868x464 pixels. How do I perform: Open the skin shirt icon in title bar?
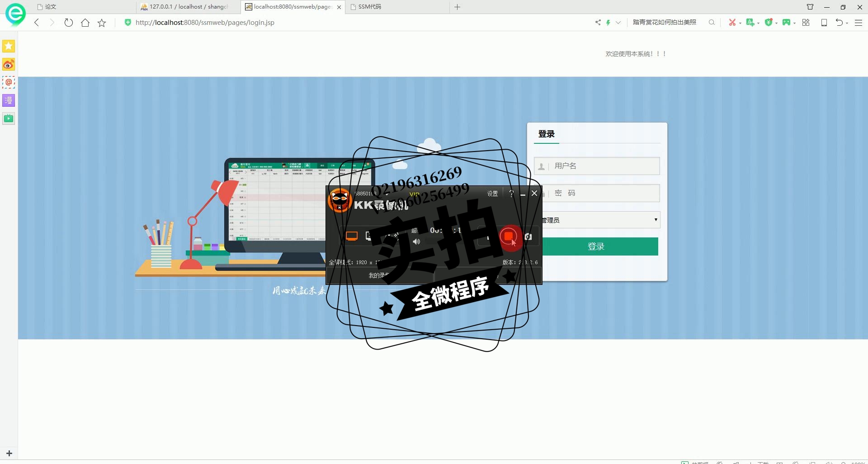[810, 7]
